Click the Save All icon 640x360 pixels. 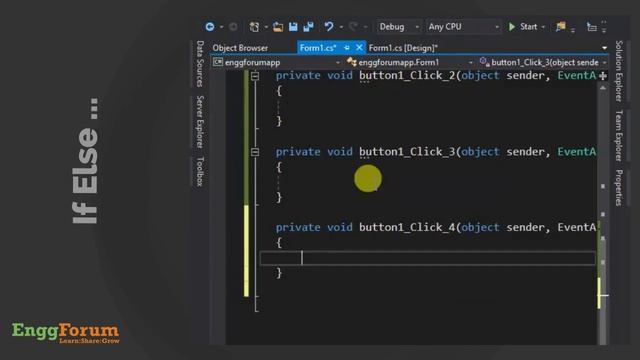click(308, 27)
